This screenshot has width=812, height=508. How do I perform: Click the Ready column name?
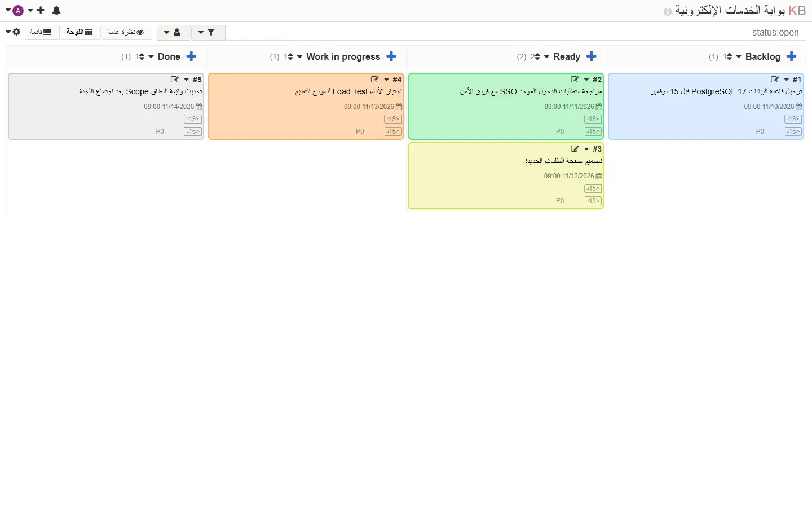(567, 56)
